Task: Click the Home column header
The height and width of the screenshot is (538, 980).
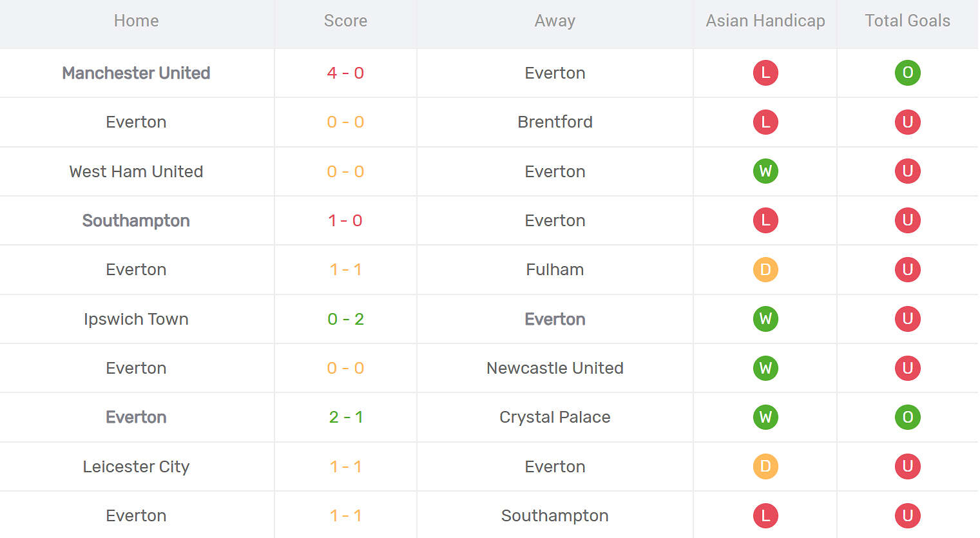Action: coord(136,21)
